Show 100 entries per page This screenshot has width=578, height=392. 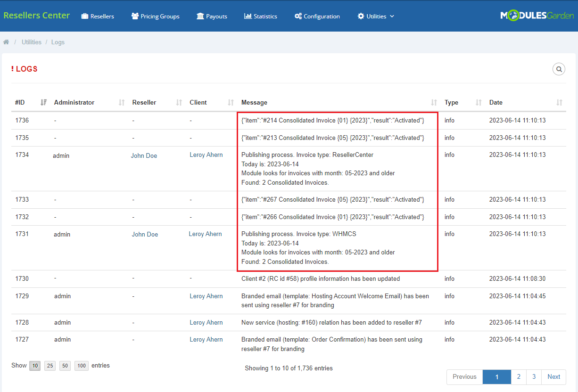(x=82, y=366)
